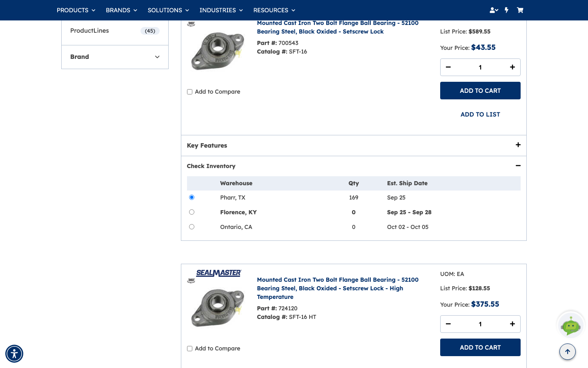
Task: Select the ProductLines filter row
Action: [115, 31]
